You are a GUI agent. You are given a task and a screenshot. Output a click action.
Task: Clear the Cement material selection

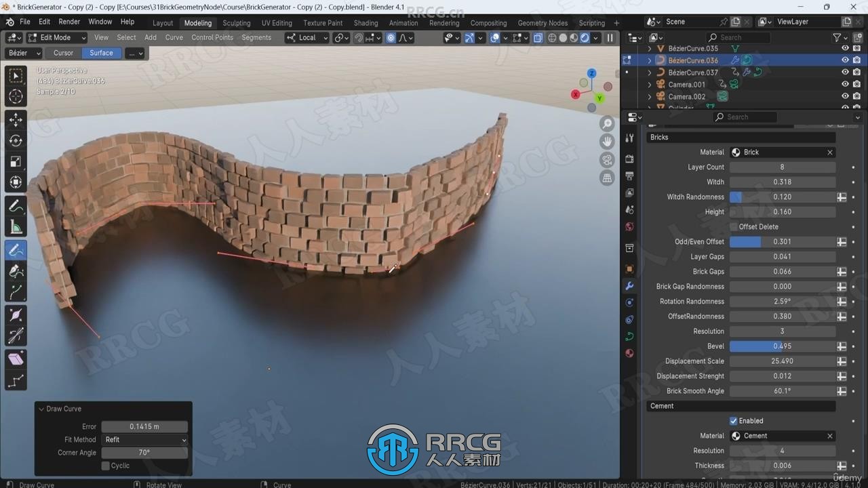829,436
